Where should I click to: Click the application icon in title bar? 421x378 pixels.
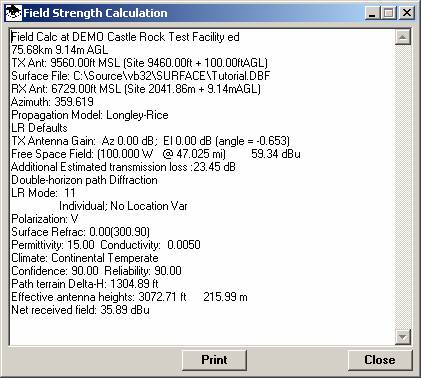pyautogui.click(x=13, y=13)
